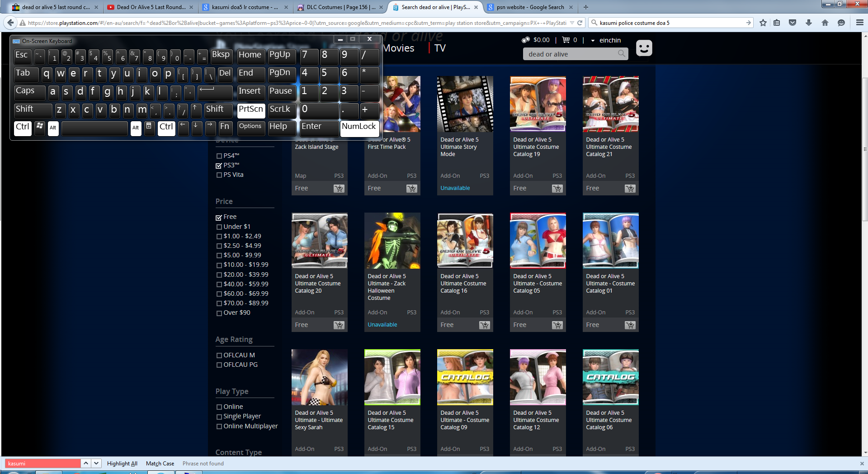Click the kasumi find-in-page text field
This screenshot has width=868, height=474.
(42, 463)
